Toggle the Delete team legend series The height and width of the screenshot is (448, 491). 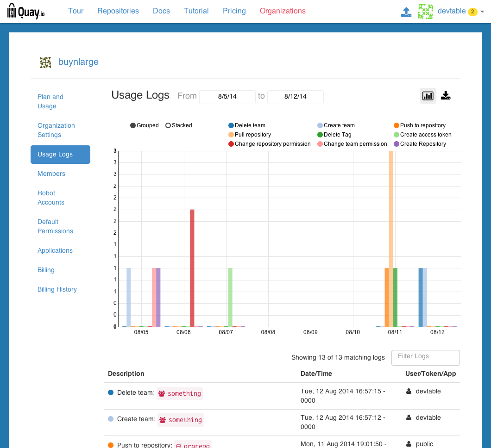tap(247, 125)
